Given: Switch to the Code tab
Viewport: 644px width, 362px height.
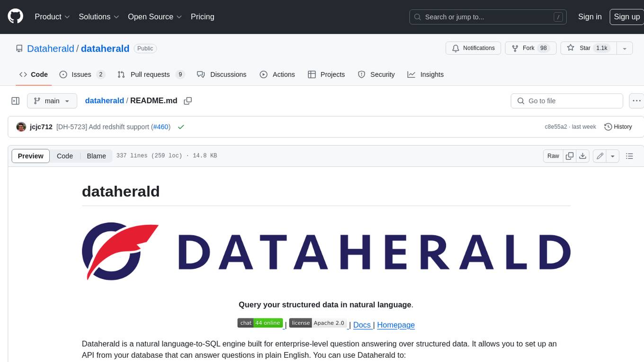Looking at the screenshot, I should (34, 74).
